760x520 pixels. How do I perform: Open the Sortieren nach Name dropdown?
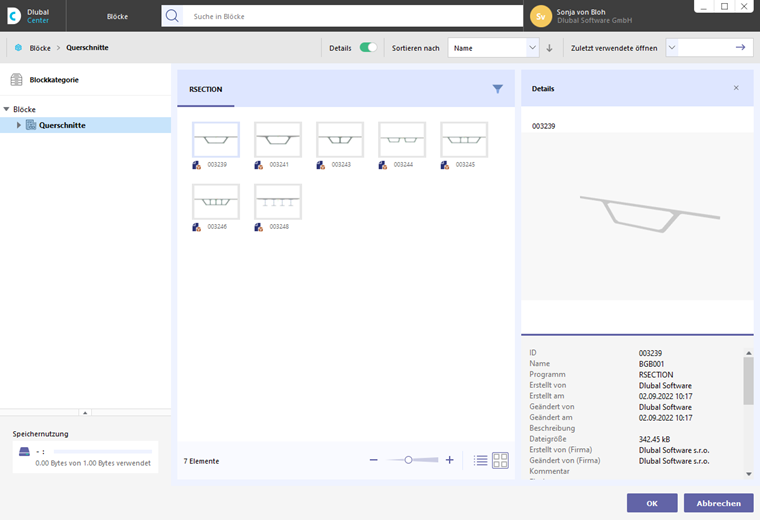(x=493, y=48)
